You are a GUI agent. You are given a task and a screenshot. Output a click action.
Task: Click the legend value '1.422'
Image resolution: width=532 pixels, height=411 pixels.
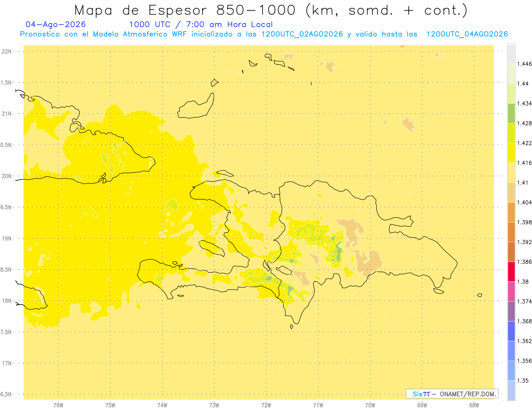pos(524,143)
